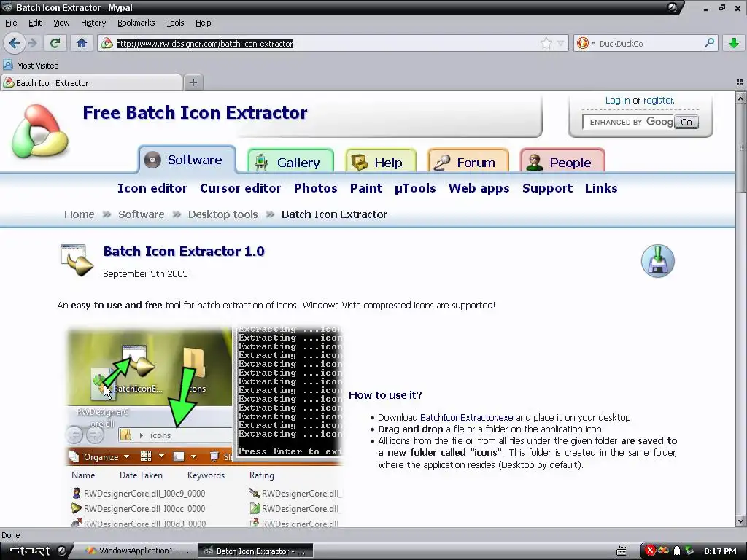Open the History menu

(x=93, y=23)
